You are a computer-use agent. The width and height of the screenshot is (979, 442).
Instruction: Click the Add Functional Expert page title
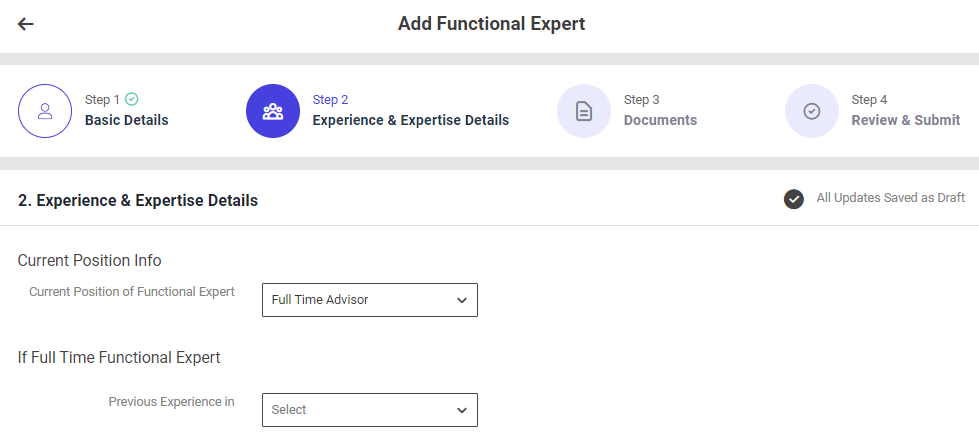pyautogui.click(x=491, y=24)
